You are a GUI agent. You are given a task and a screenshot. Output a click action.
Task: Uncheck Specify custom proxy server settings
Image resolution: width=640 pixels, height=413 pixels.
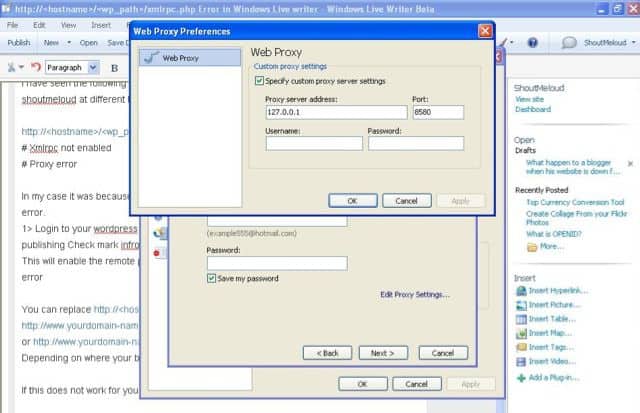tap(259, 81)
